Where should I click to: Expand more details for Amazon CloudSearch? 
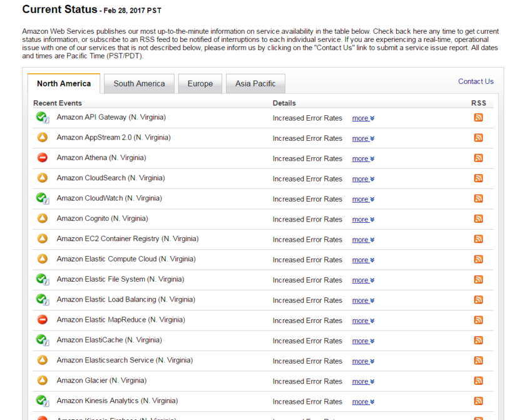(363, 179)
